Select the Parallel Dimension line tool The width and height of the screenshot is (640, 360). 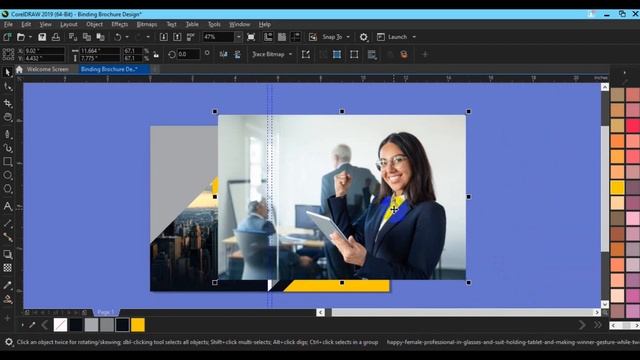click(x=7, y=223)
